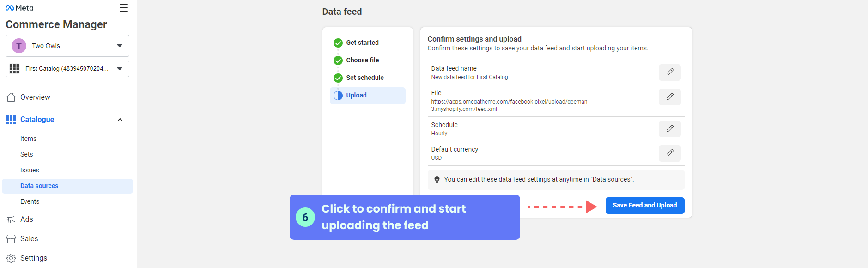Edit the Data feed name with pencil icon
Viewport: 868px width, 268px height.
pyautogui.click(x=669, y=73)
